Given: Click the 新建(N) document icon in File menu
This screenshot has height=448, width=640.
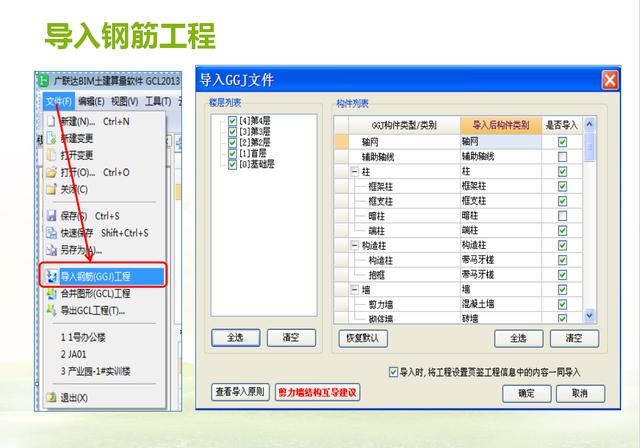Looking at the screenshot, I should pyautogui.click(x=51, y=121).
